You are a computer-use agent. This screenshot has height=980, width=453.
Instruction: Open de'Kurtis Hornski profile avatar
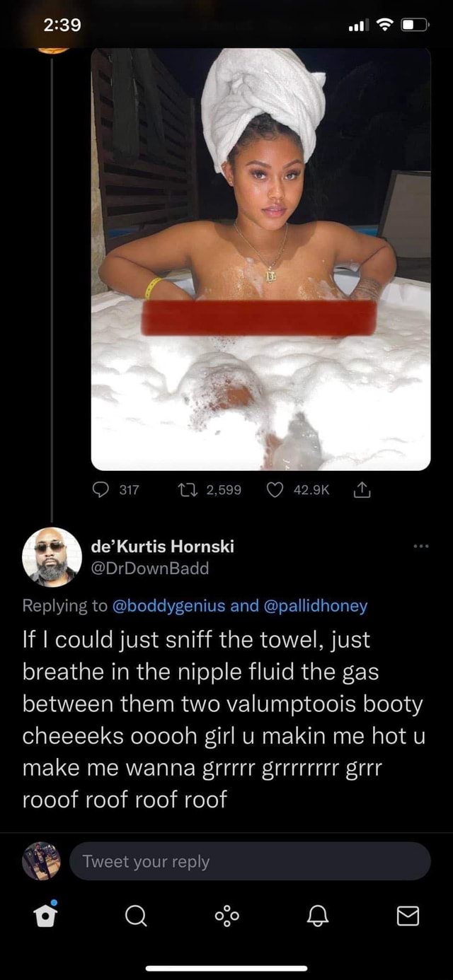tap(52, 556)
